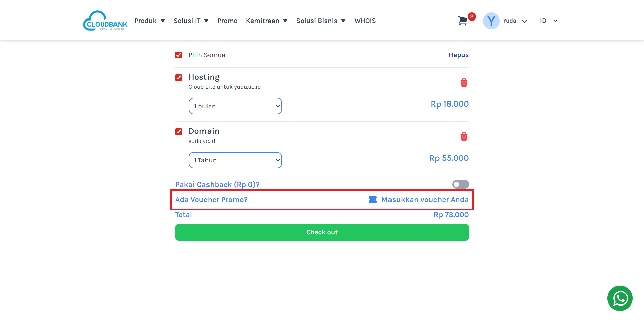Uncheck the Hosting item checkbox
This screenshot has height=325, width=644.
[x=179, y=78]
